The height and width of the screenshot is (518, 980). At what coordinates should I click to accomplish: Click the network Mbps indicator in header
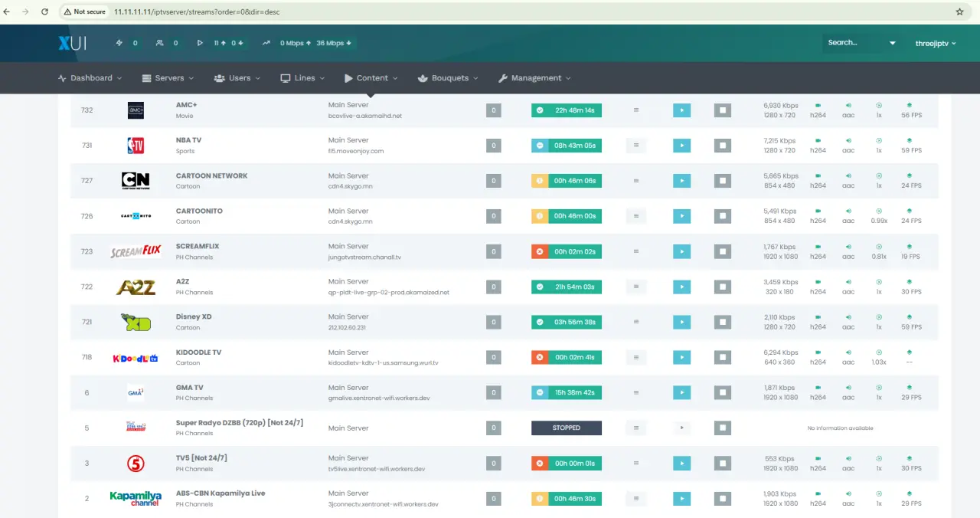(x=307, y=44)
